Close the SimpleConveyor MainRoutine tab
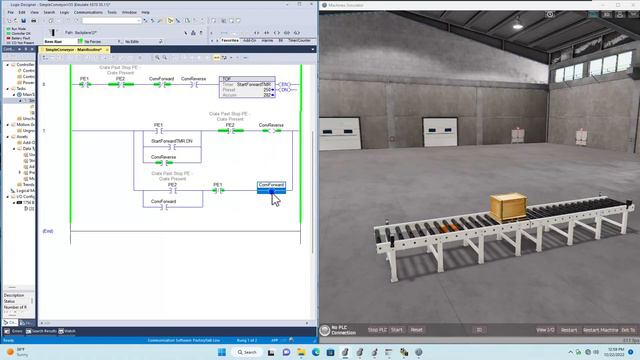This screenshot has width=640, height=360. pos(107,49)
